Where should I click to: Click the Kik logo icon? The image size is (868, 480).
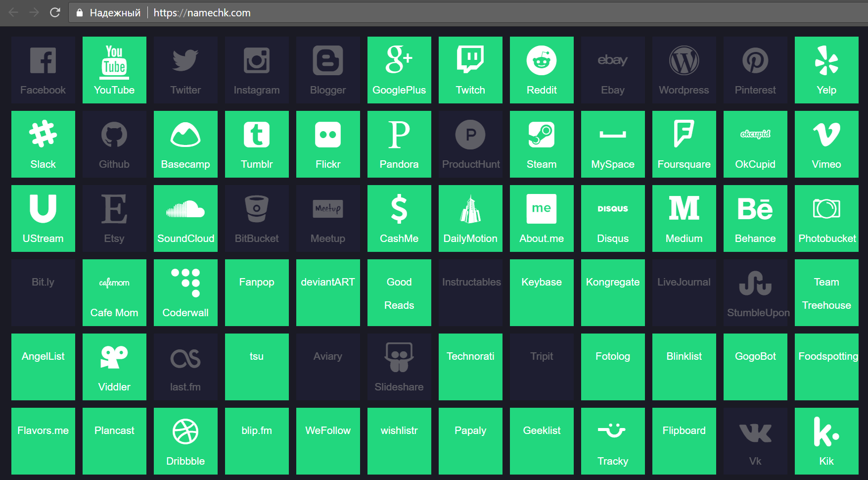[826, 432]
